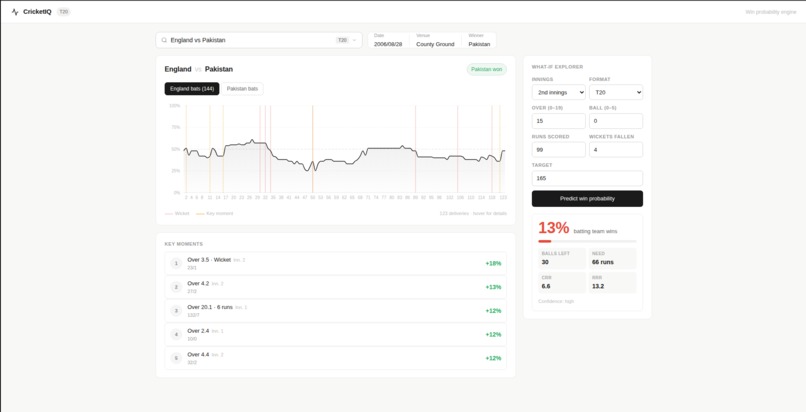Click the Winner value Pakistan
The height and width of the screenshot is (412, 806).
click(479, 44)
